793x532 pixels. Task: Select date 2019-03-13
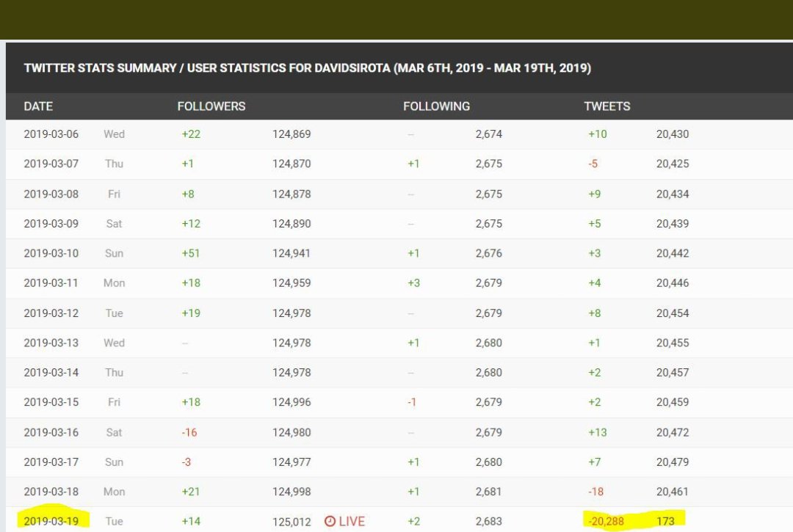(x=51, y=343)
